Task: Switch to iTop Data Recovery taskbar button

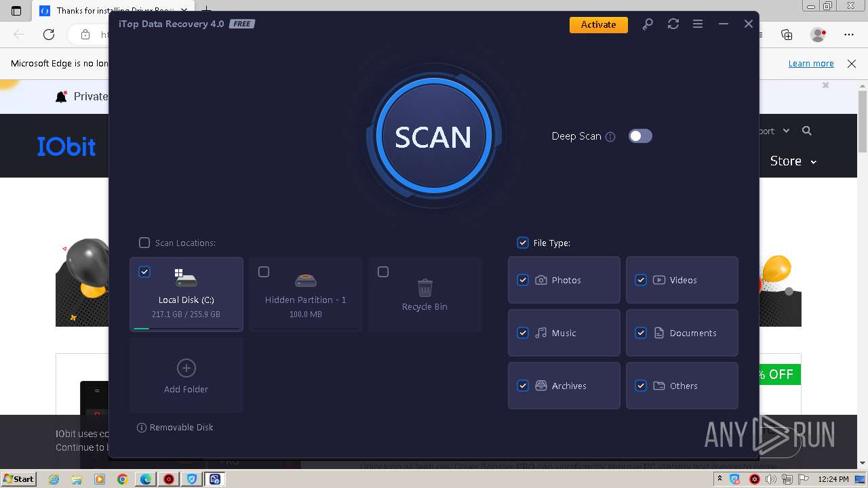Action: point(215,479)
